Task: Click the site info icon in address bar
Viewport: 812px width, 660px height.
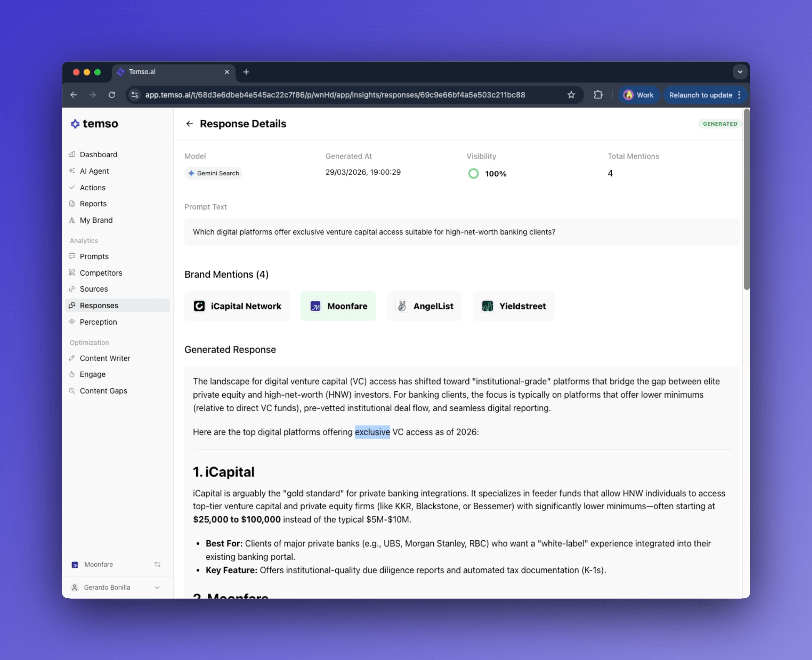Action: (135, 95)
